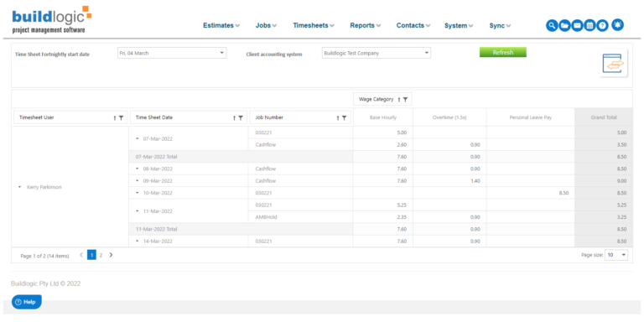Click Cashflow job in 08-Mar-2022 row
The width and height of the screenshot is (644, 322).
[301, 169]
